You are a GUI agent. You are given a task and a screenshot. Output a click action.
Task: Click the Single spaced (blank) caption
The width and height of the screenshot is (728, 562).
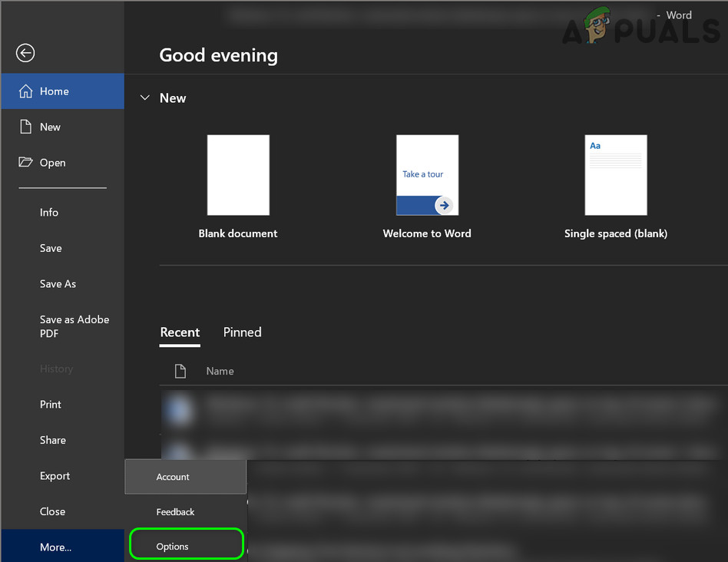[616, 233]
